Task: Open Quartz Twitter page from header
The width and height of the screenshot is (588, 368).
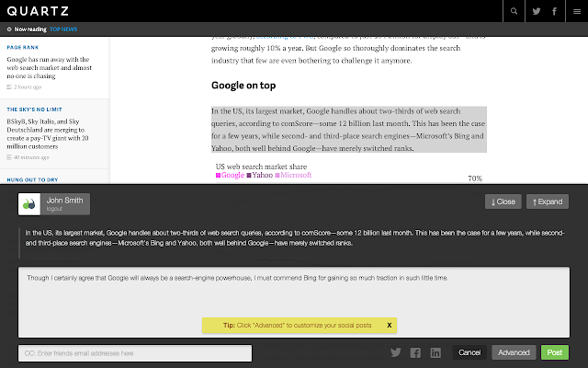Action: coord(537,11)
